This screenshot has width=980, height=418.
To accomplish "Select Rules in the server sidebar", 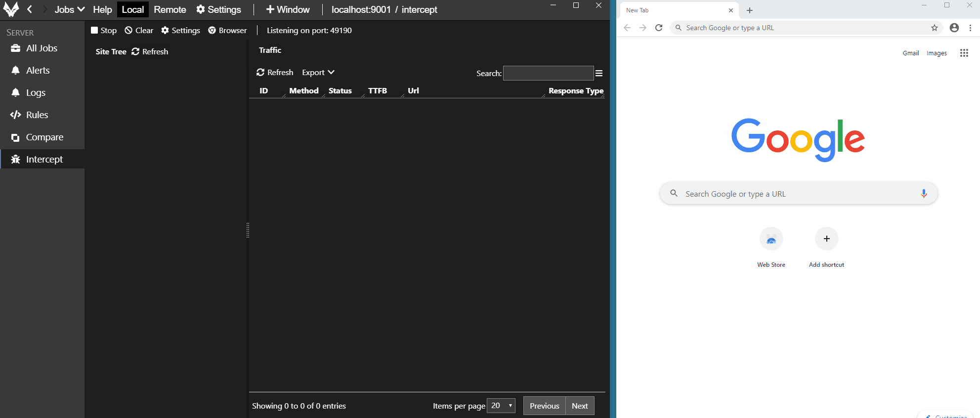I will tap(37, 115).
